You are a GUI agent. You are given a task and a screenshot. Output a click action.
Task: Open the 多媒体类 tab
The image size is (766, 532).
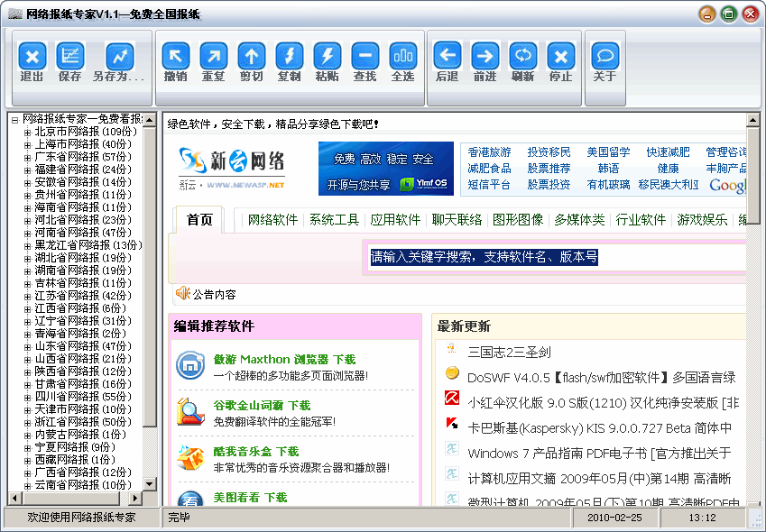579,220
